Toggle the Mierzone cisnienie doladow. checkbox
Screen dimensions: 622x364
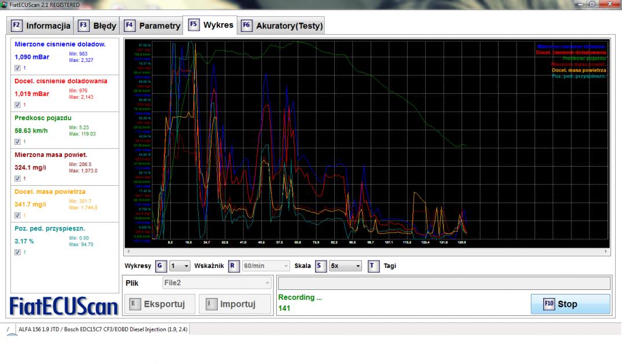pos(17,68)
